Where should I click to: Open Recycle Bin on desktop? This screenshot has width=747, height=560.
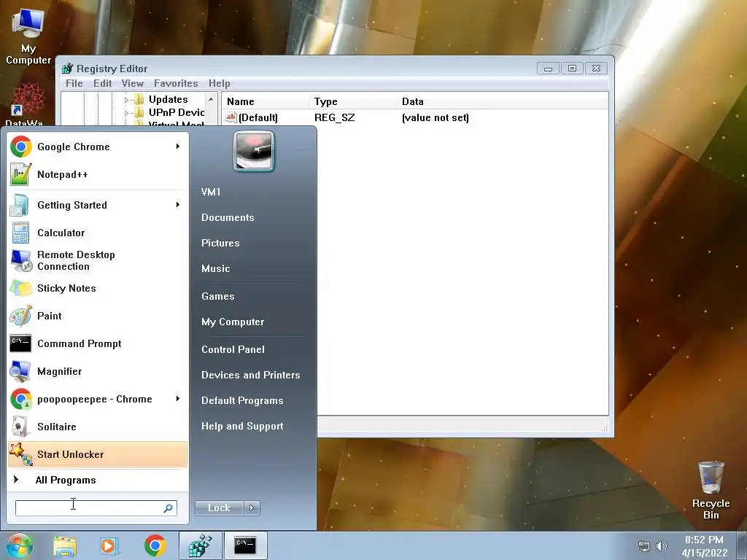tap(711, 490)
